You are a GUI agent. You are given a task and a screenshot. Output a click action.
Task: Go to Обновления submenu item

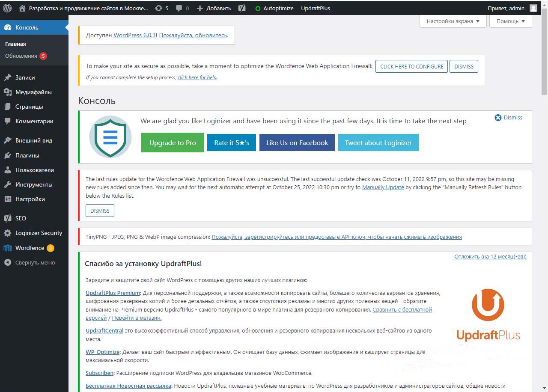click(x=21, y=56)
